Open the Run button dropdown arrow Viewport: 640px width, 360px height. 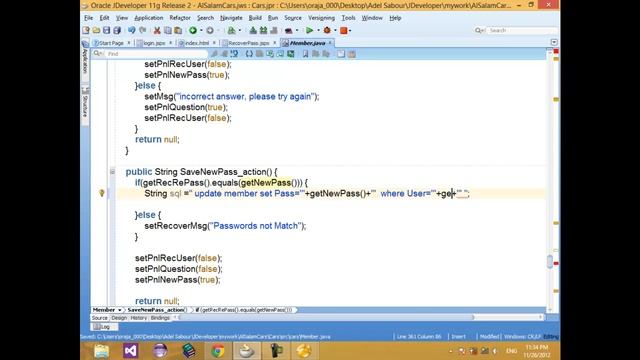click(318, 30)
